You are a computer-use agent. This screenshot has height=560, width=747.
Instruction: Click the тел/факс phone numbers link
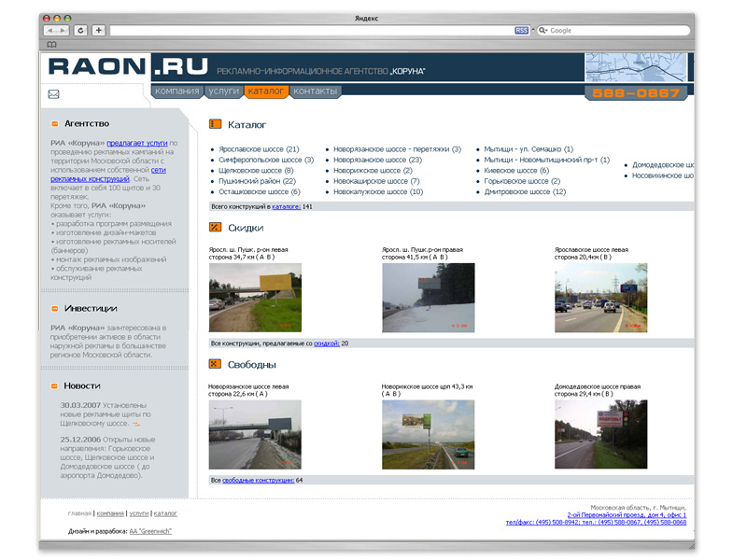click(596, 523)
